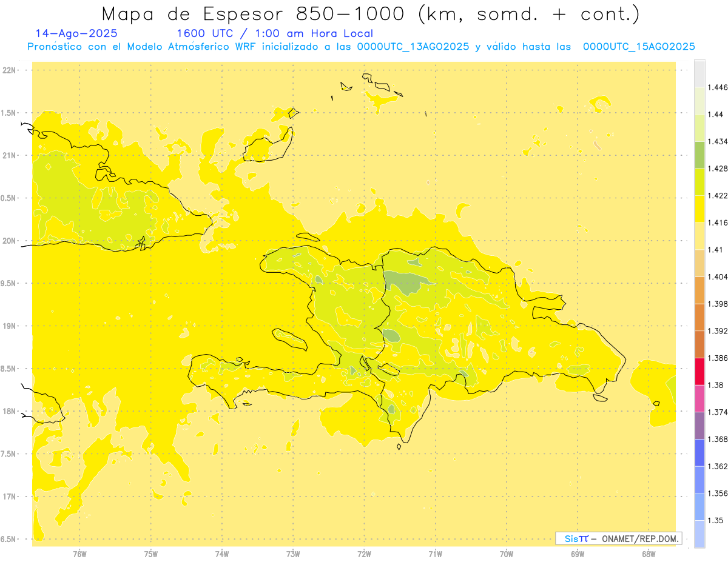728x562 pixels.
Task: Click the 70W longitude label
Action: tap(507, 554)
